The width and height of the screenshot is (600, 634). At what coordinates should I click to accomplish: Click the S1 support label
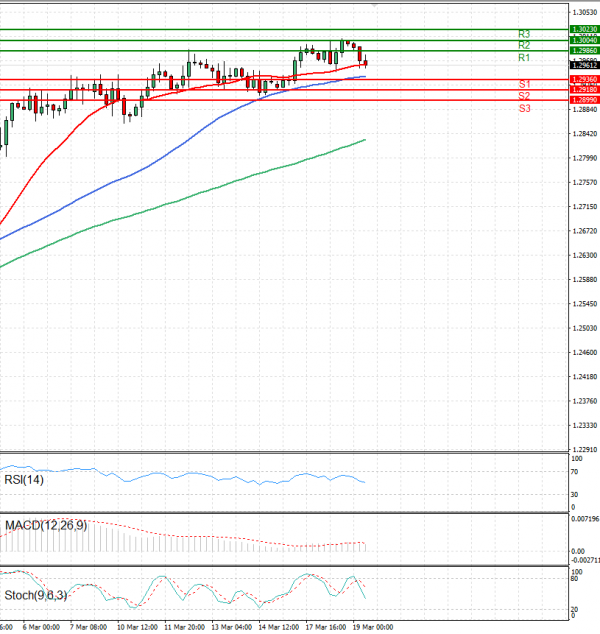(x=524, y=84)
